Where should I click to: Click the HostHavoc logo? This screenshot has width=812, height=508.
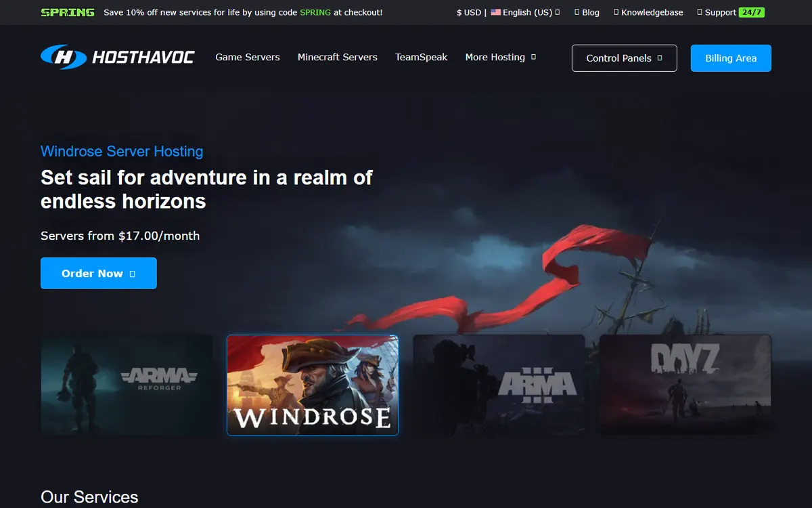click(x=118, y=58)
